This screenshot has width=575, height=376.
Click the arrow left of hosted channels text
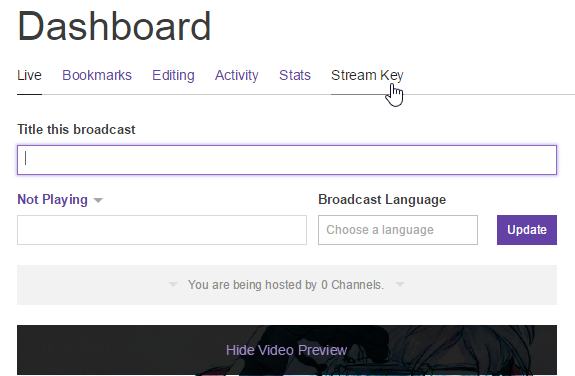point(173,284)
